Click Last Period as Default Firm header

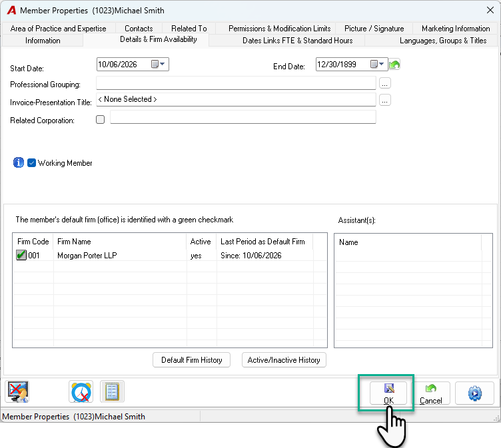(x=265, y=242)
